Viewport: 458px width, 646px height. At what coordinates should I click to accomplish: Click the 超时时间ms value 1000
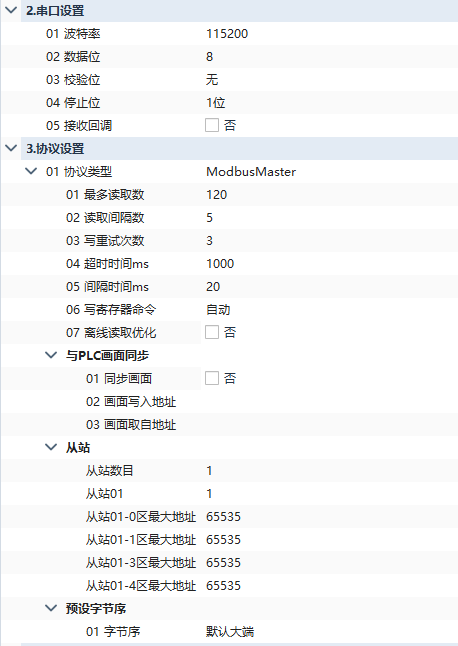click(x=220, y=264)
